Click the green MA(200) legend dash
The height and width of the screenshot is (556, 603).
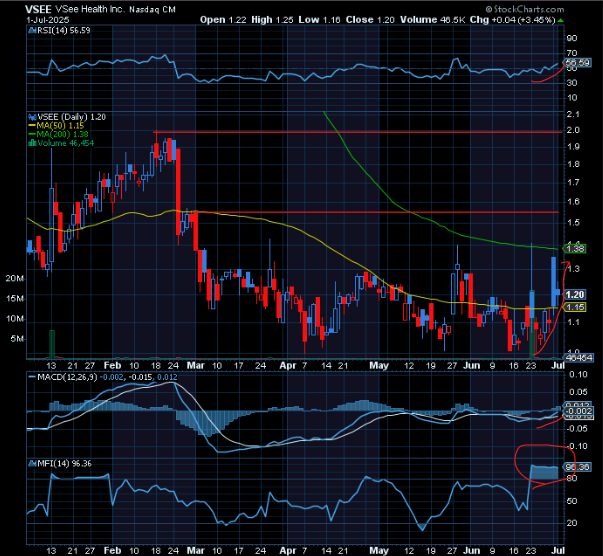[32, 134]
